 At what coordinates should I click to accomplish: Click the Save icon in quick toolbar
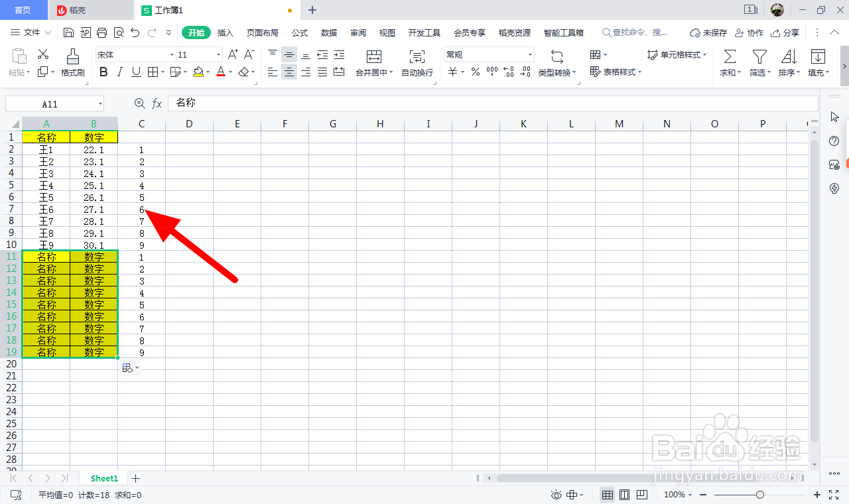(x=68, y=32)
